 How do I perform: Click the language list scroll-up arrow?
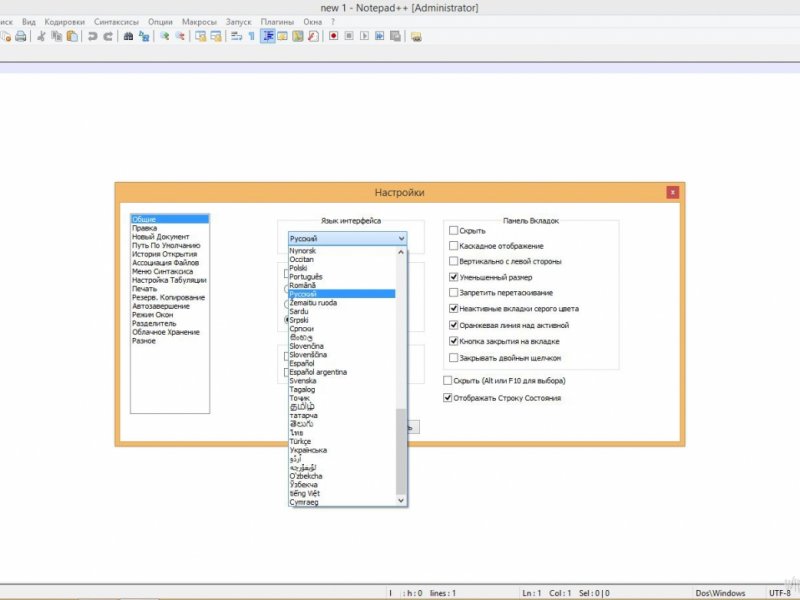click(x=401, y=252)
